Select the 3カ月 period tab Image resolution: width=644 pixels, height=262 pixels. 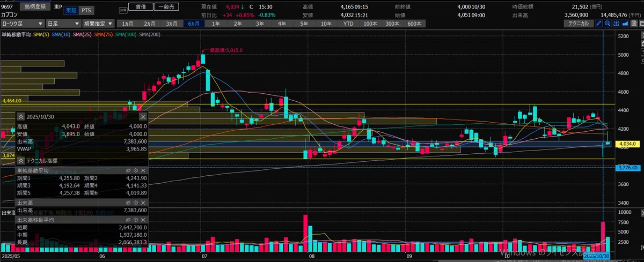172,24
